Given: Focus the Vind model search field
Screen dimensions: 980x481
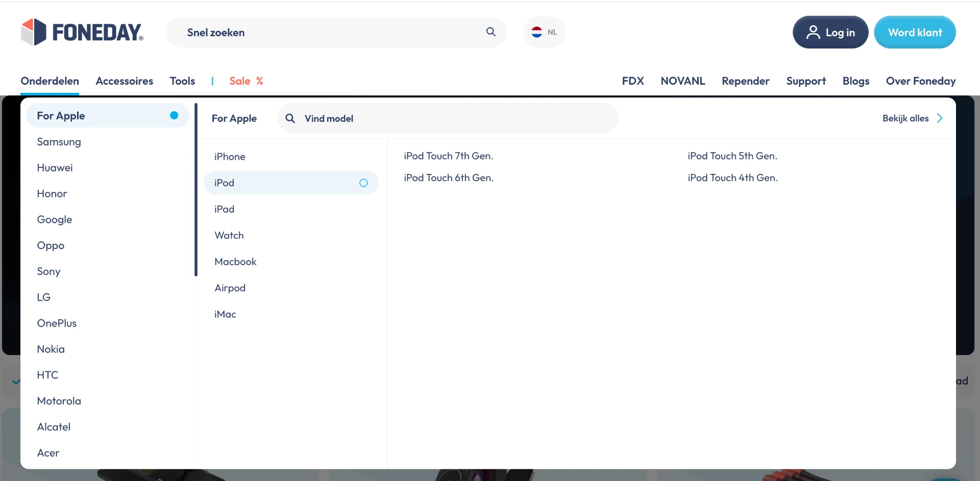Looking at the screenshot, I should click(448, 118).
